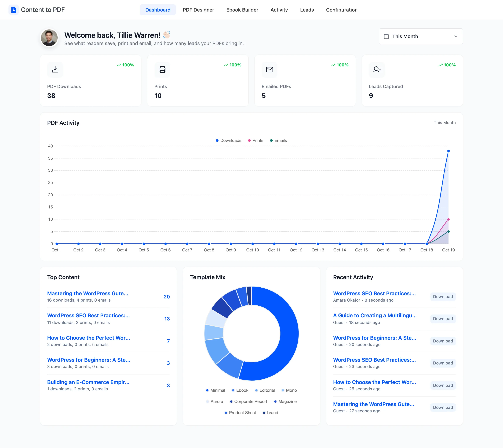
Task: Switch to the Dashboard tab
Action: (158, 10)
